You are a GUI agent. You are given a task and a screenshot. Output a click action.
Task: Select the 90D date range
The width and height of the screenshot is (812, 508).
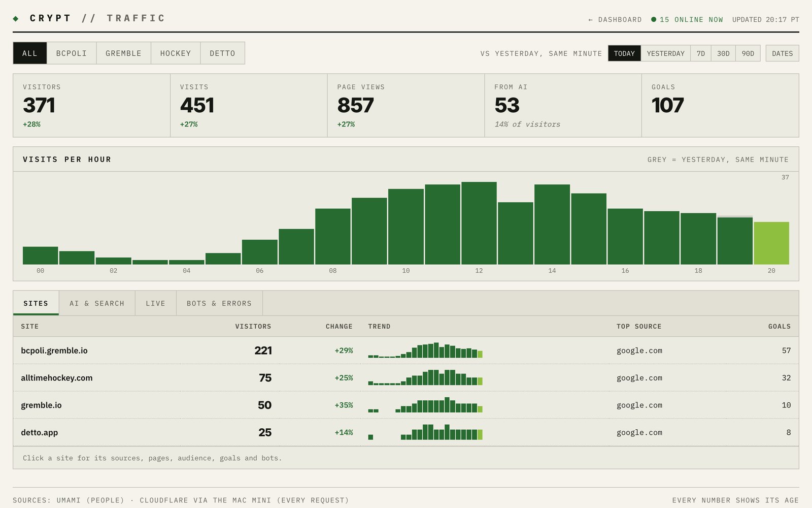pos(748,53)
